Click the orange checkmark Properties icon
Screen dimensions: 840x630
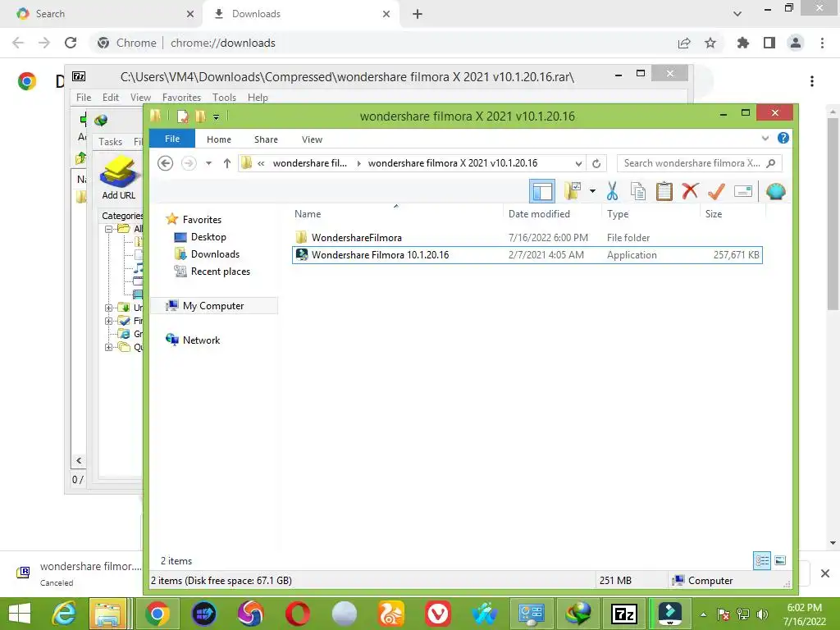(716, 191)
